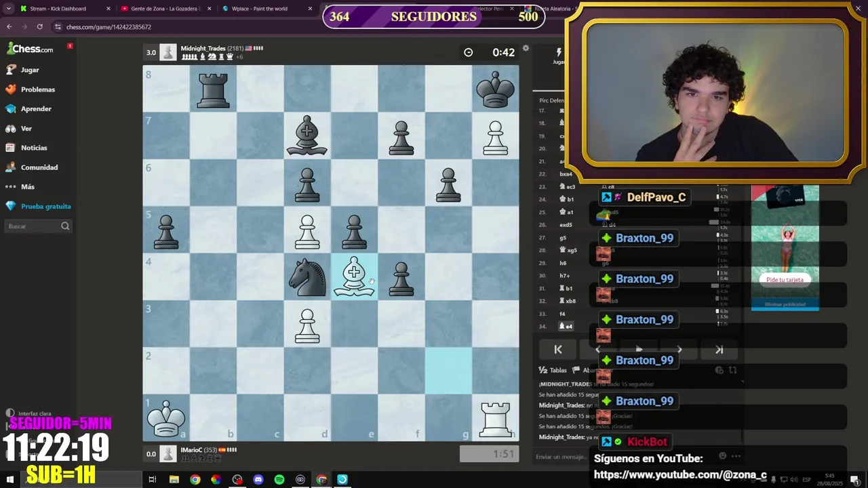
Task: Open Spotify from the taskbar
Action: point(279,479)
